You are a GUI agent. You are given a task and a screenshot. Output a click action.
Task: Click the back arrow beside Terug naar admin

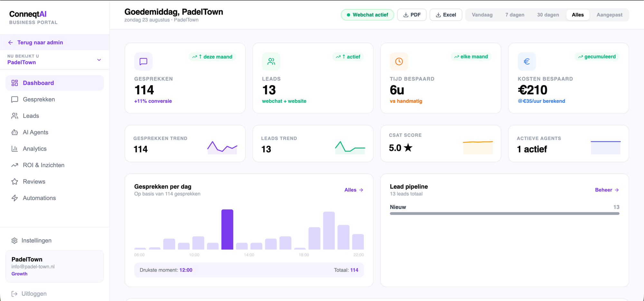point(10,42)
